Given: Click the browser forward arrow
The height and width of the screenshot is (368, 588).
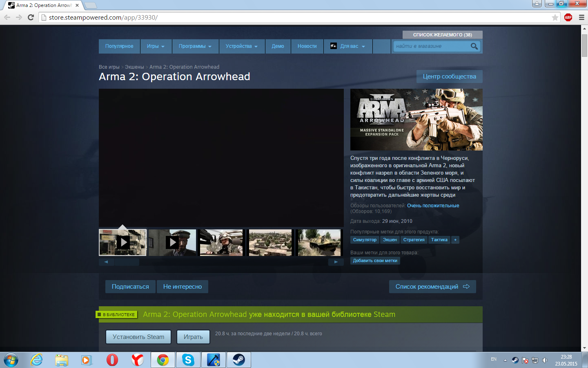Looking at the screenshot, I should click(19, 17).
